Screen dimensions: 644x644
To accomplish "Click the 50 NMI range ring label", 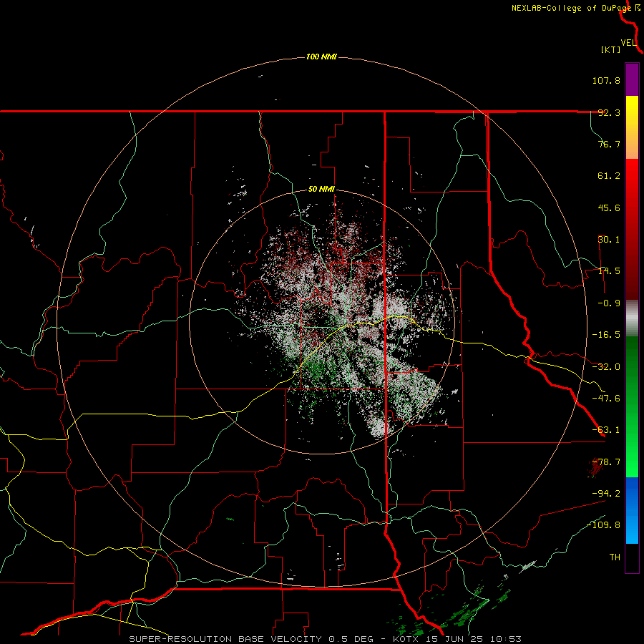I will tap(321, 190).
